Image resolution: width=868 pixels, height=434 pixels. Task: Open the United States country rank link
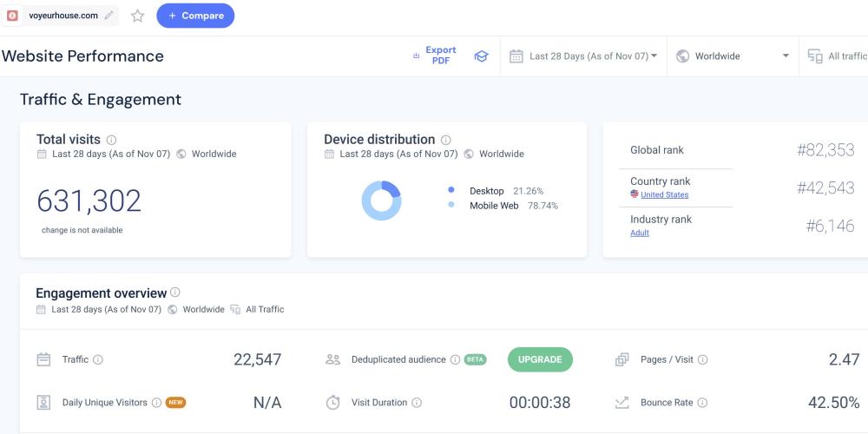pos(664,195)
